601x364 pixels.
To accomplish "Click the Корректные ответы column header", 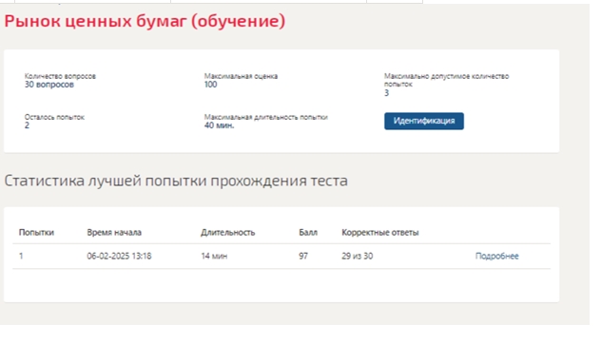I will [380, 233].
